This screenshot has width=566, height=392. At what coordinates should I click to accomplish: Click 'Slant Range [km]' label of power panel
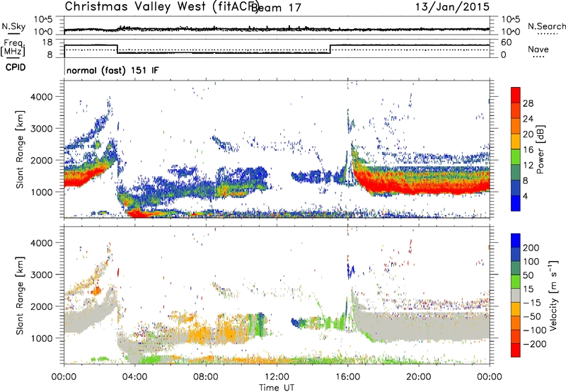click(x=20, y=149)
